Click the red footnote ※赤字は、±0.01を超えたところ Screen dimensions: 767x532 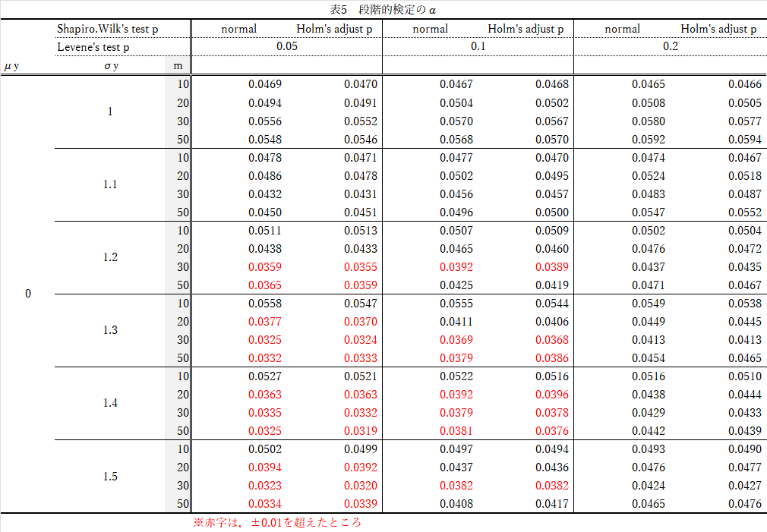click(277, 522)
